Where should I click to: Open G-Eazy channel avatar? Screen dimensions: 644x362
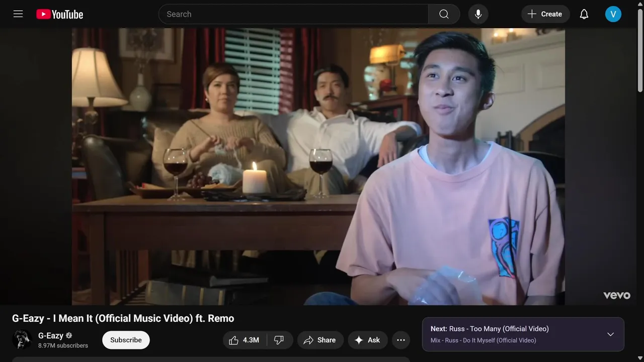[22, 340]
